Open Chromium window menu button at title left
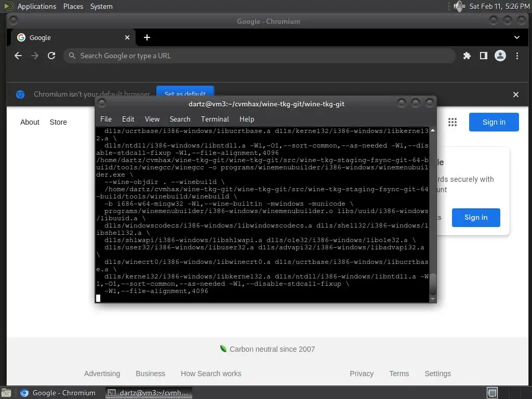 tap(14, 20)
